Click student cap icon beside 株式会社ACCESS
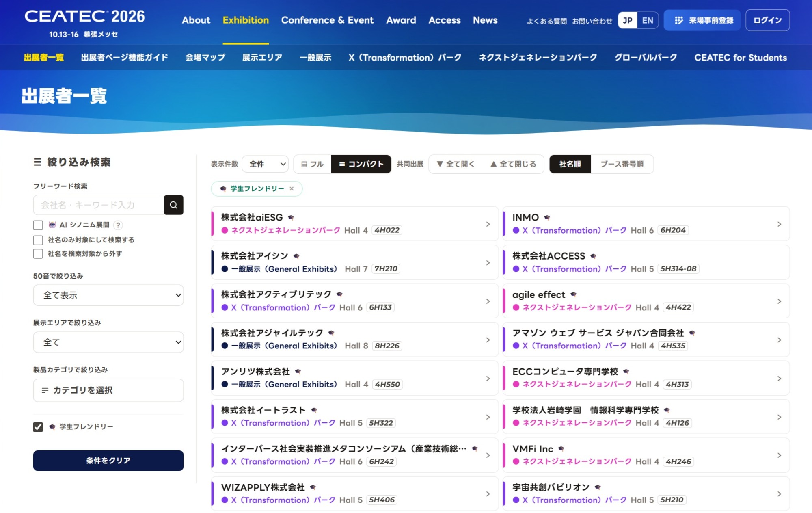812x513 pixels. pos(593,256)
